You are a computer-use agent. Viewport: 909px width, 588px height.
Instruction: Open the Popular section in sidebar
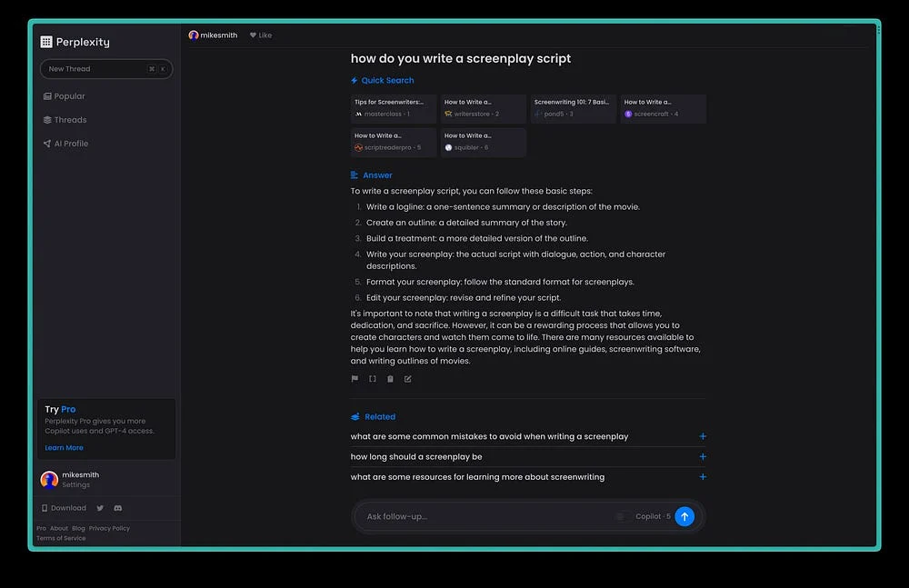click(x=64, y=96)
